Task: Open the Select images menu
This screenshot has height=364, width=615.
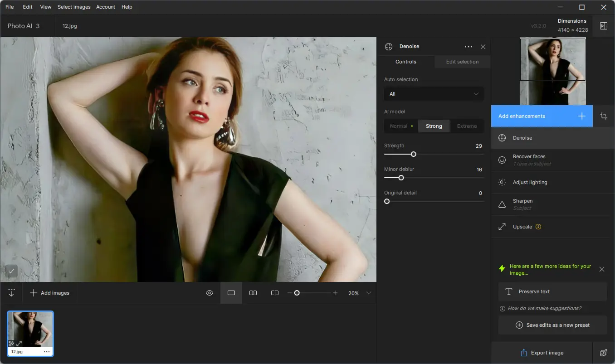Action: tap(74, 7)
